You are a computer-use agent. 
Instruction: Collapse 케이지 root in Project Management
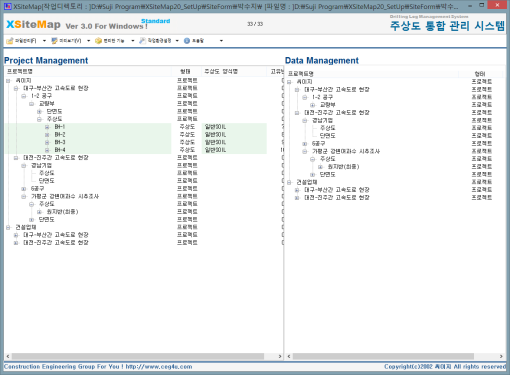tap(8, 81)
